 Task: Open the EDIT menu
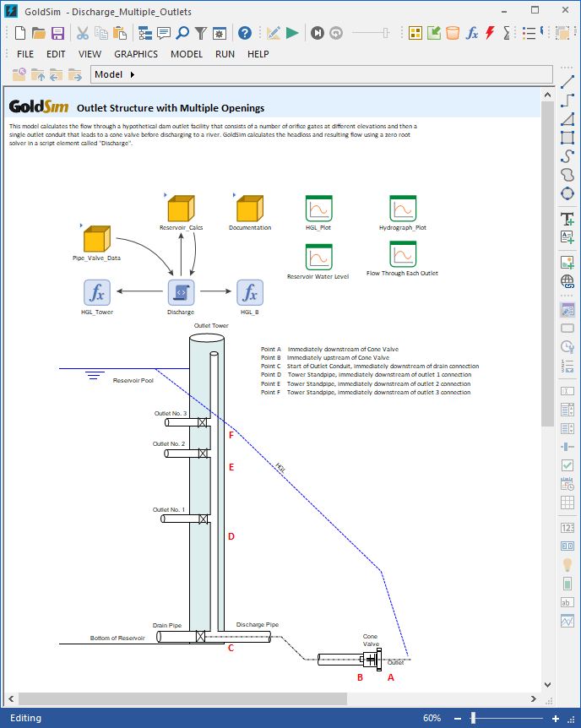pos(56,54)
